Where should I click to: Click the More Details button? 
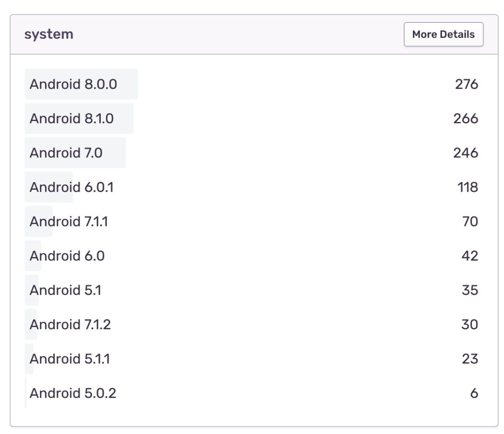(443, 35)
